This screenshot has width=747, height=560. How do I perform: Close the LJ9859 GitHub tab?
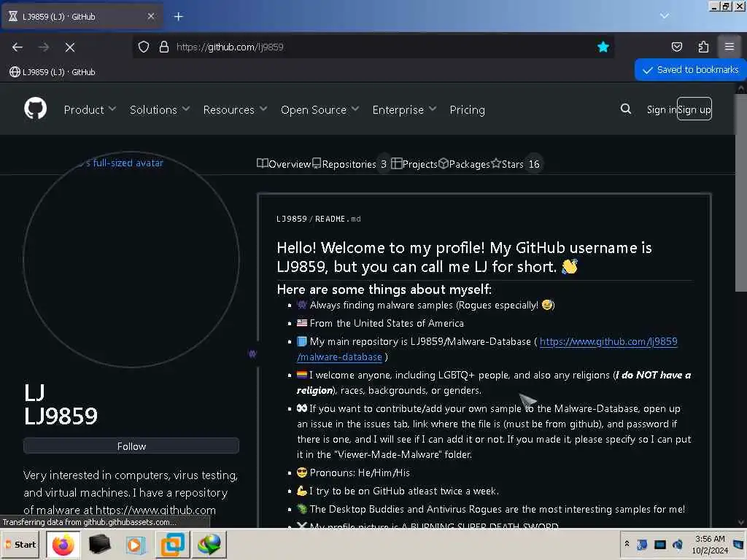pyautogui.click(x=151, y=16)
